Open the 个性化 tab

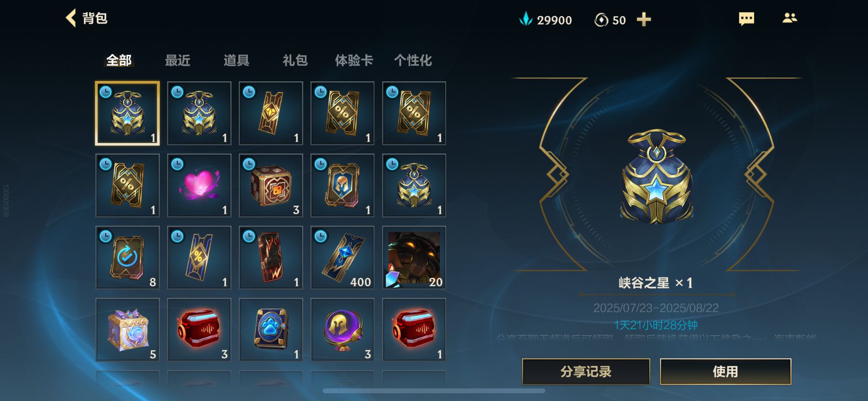413,61
